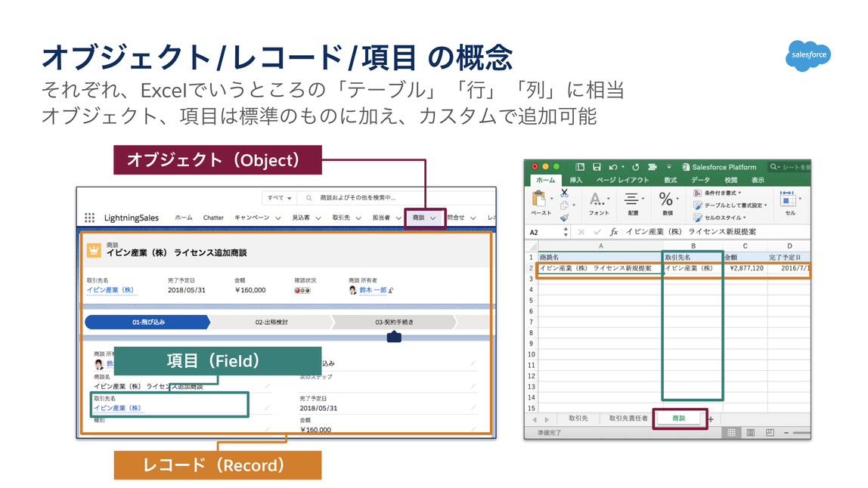Open the ホーム tab in Salesforce nav
This screenshot has width=868, height=488.
(184, 218)
